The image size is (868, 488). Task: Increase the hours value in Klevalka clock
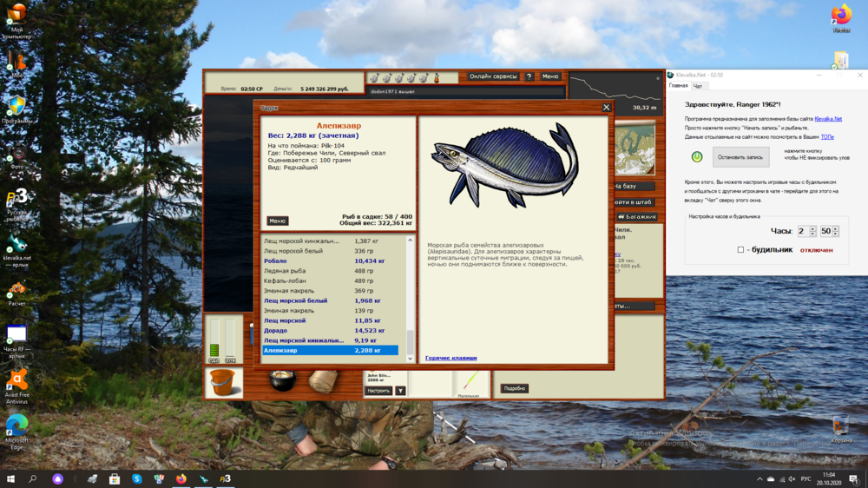click(x=812, y=228)
